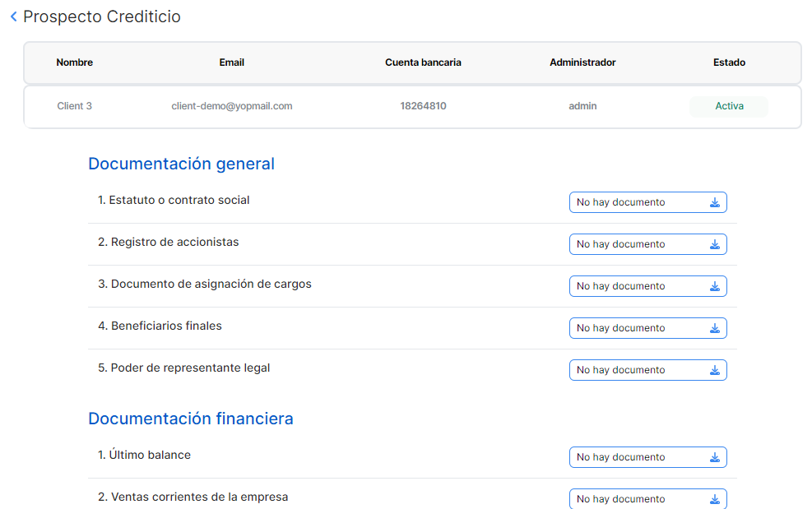Image resolution: width=812 pixels, height=509 pixels.
Task: Click the Administrador column header
Action: tap(582, 62)
